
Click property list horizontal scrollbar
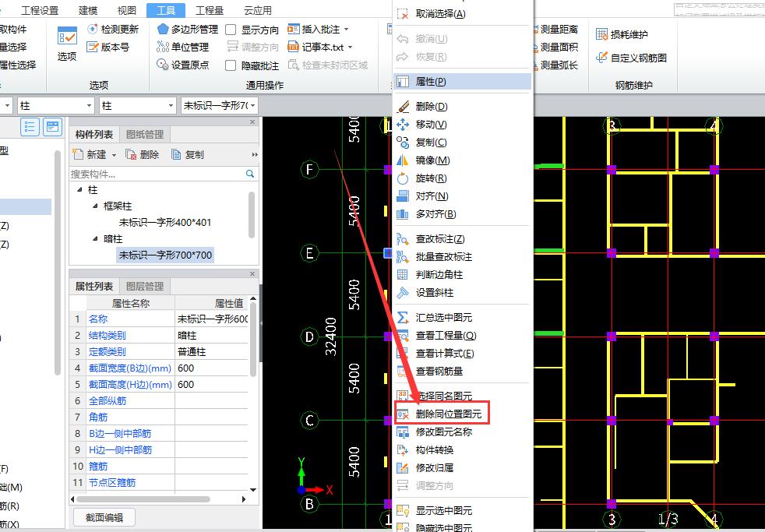143,499
